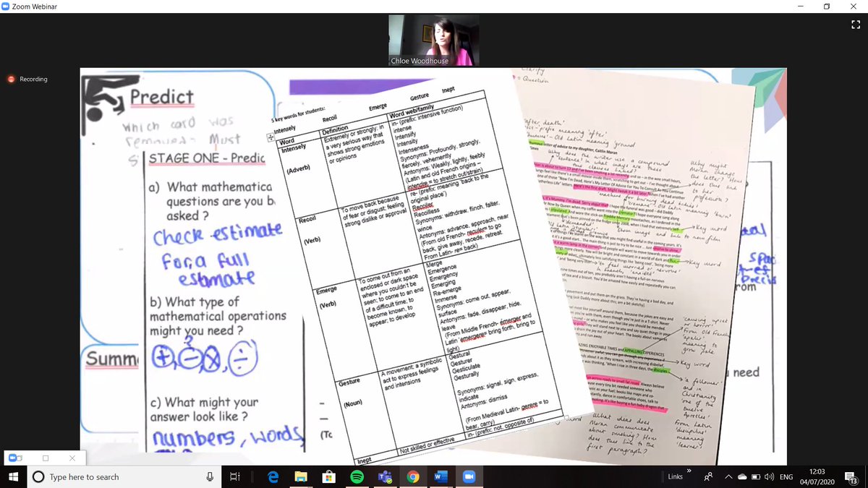The height and width of the screenshot is (488, 868).
Task: Switch to Microsoft Teams on the taskbar
Action: click(385, 477)
